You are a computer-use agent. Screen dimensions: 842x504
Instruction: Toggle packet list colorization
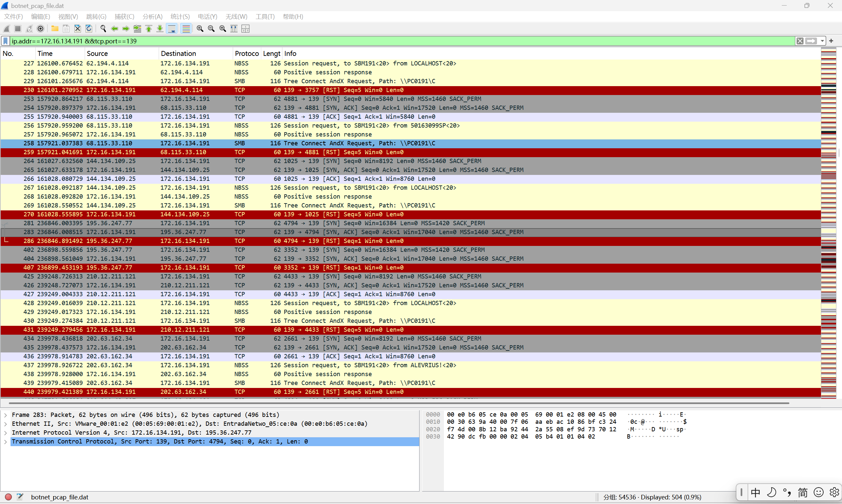tap(186, 29)
